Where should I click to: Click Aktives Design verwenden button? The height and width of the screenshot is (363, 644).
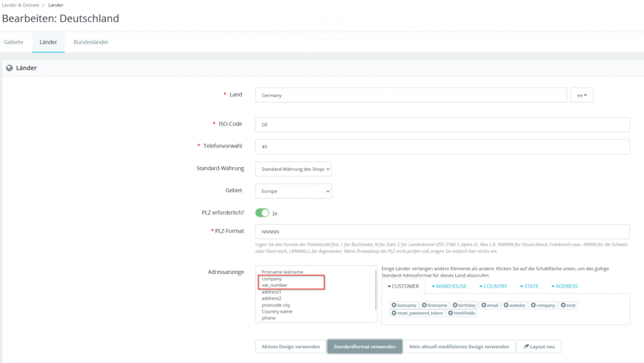coord(291,346)
